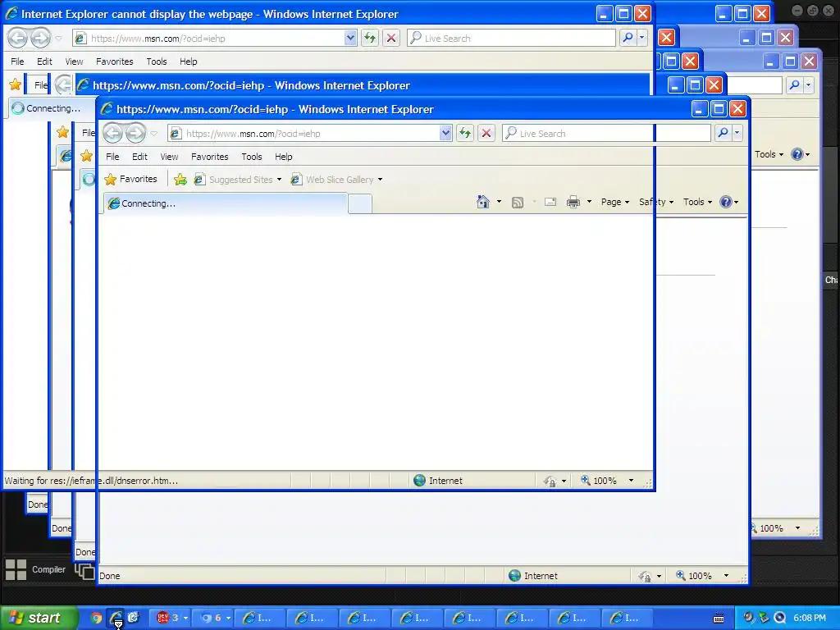
Task: Click the Print icon in command bar
Action: click(x=573, y=202)
